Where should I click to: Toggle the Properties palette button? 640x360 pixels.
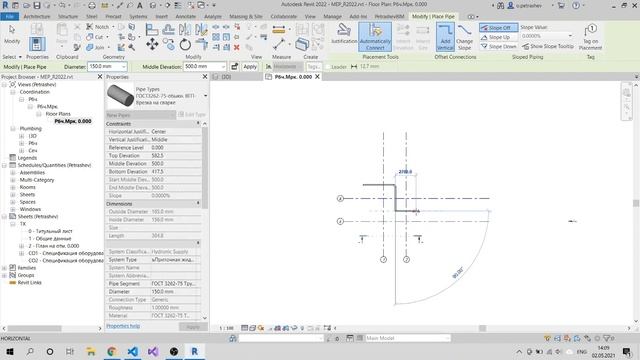click(37, 44)
